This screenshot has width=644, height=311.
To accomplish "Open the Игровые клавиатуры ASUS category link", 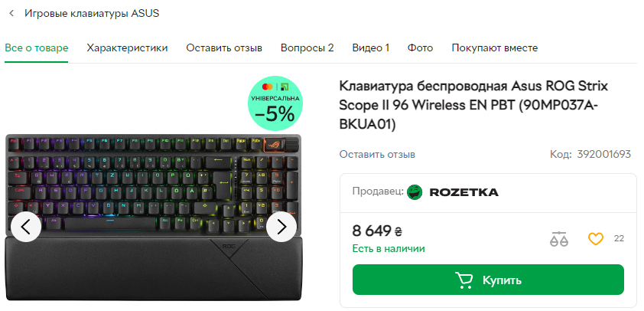I will [92, 14].
